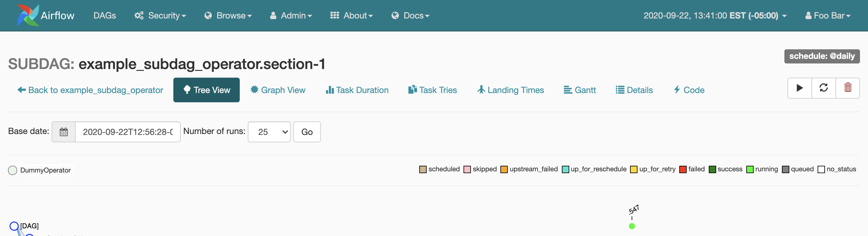
Task: Click the Go button
Action: tap(307, 132)
